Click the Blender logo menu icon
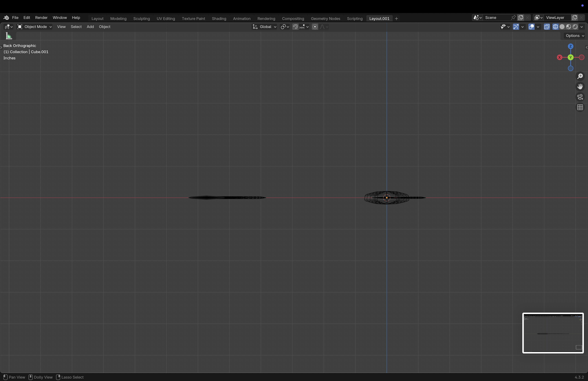The image size is (588, 381). 6,18
